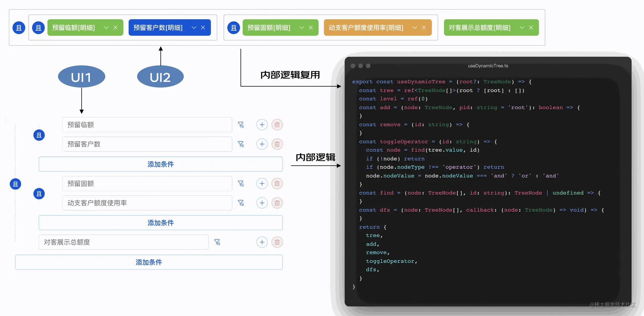Click the 'const level = ref(0)' code line
644x316 pixels.
click(x=393, y=99)
